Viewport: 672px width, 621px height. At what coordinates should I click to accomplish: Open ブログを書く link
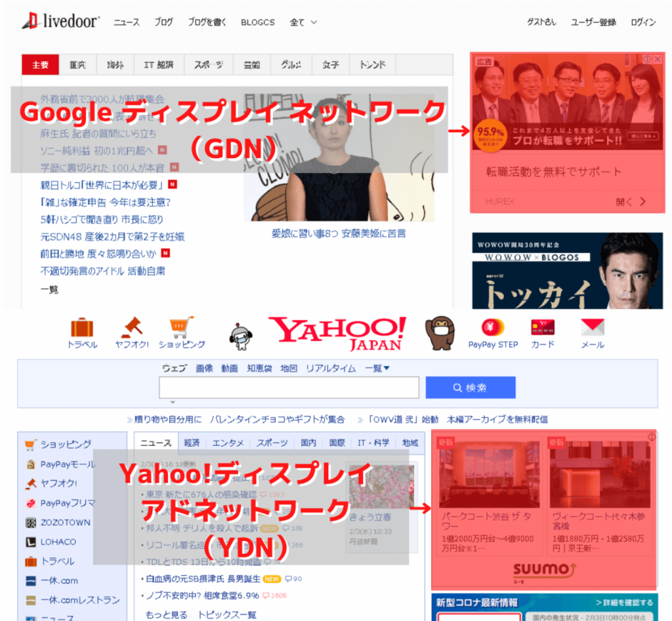click(207, 22)
